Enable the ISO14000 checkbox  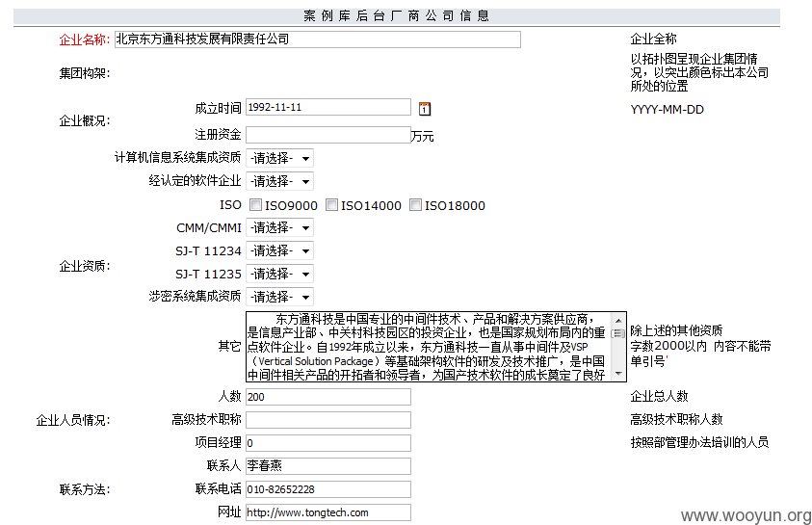tap(331, 205)
